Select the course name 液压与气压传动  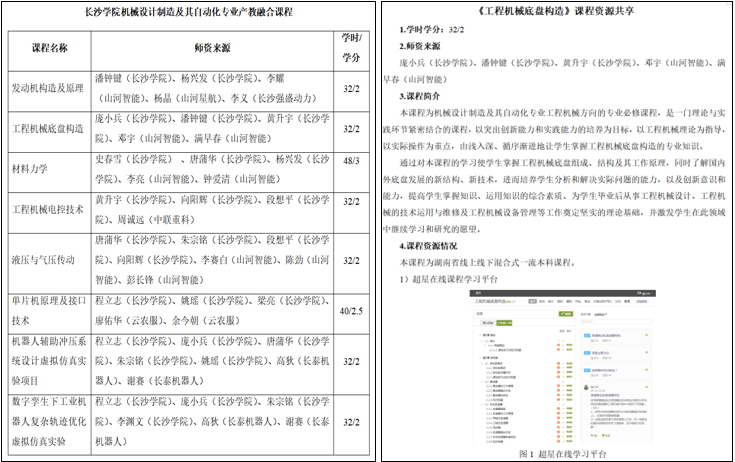(x=43, y=260)
